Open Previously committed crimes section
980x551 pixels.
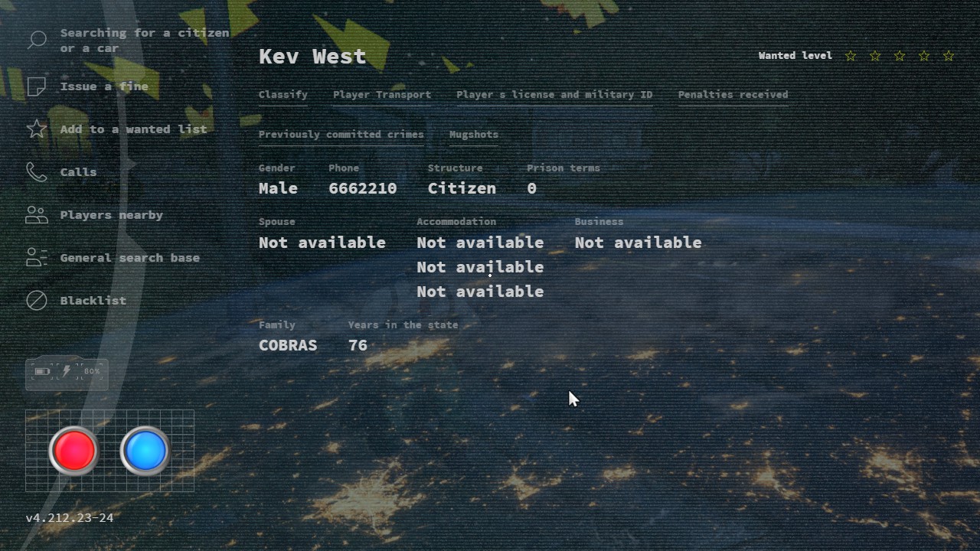tap(341, 135)
